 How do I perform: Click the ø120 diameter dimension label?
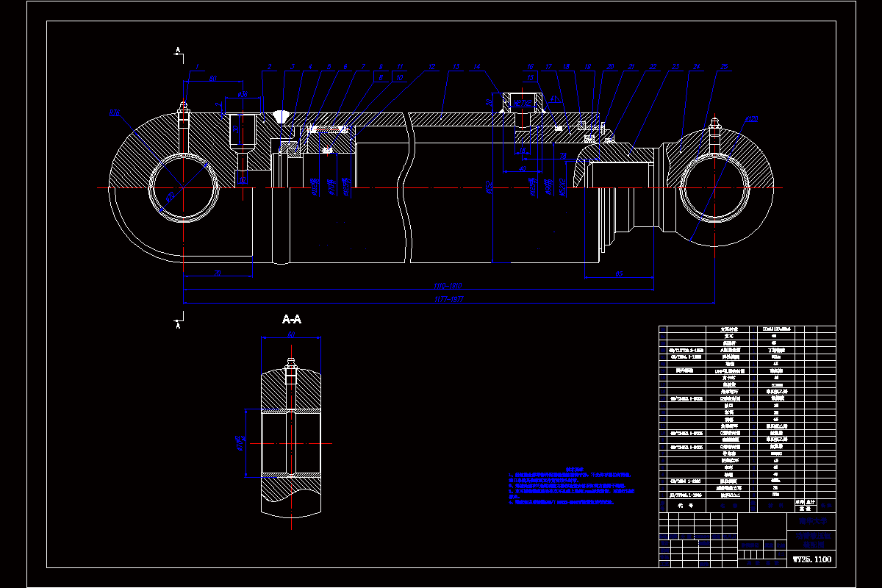pos(751,118)
